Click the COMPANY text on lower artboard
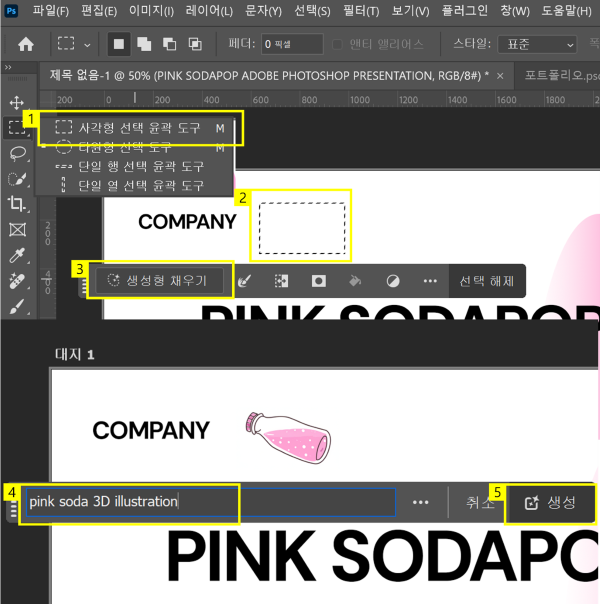600x604 pixels. coord(151,430)
